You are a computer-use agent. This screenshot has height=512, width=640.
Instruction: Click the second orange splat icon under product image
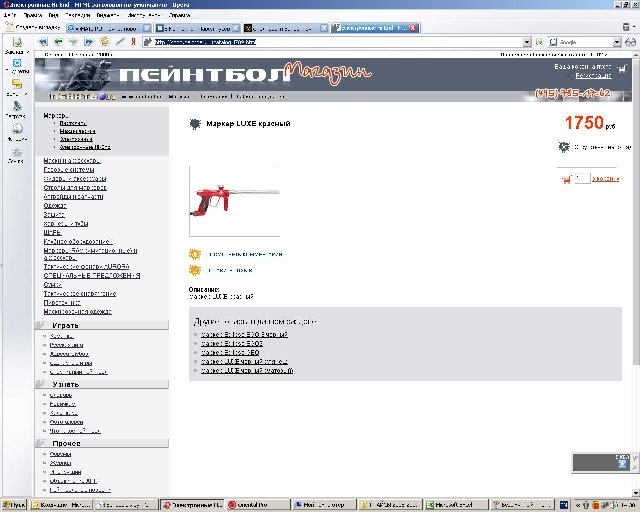(195, 270)
